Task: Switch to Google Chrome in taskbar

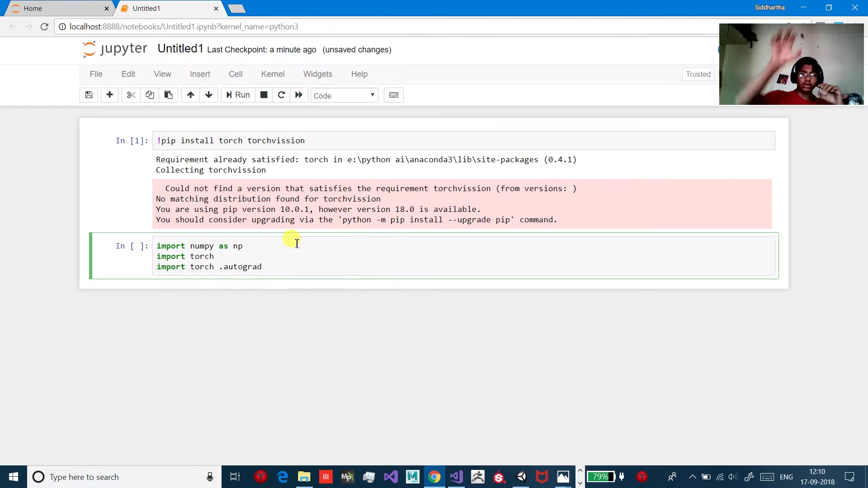Action: pos(434,477)
